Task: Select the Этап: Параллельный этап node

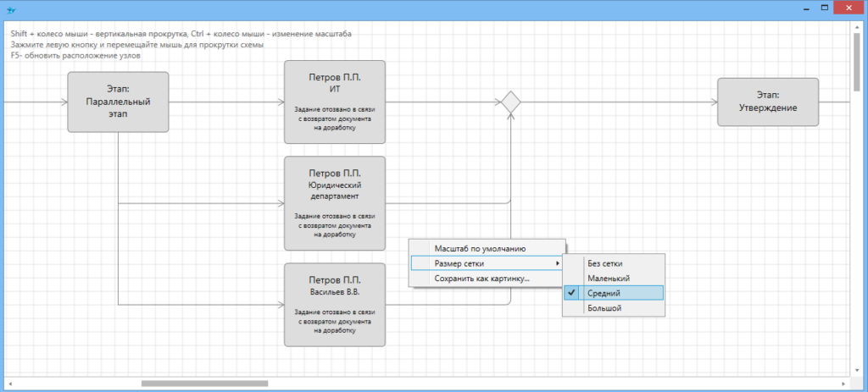Action: (118, 102)
